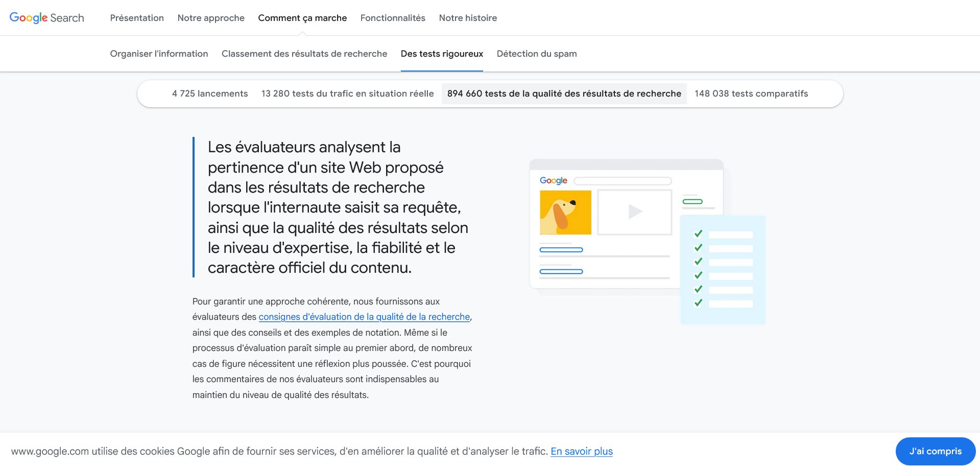Click the En savoir plus cookie link
Image resolution: width=980 pixels, height=469 pixels.
(x=582, y=451)
